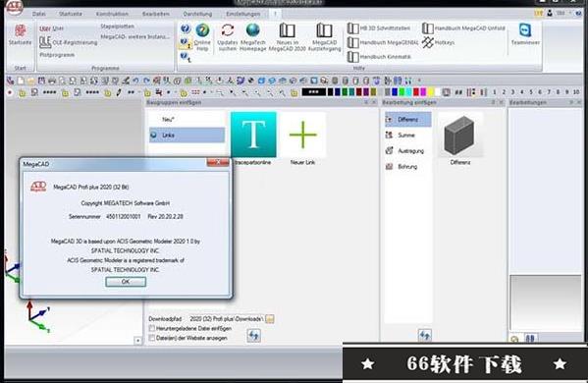Open the Konstruktion ribbon tab
The image size is (588, 383).
112,14
